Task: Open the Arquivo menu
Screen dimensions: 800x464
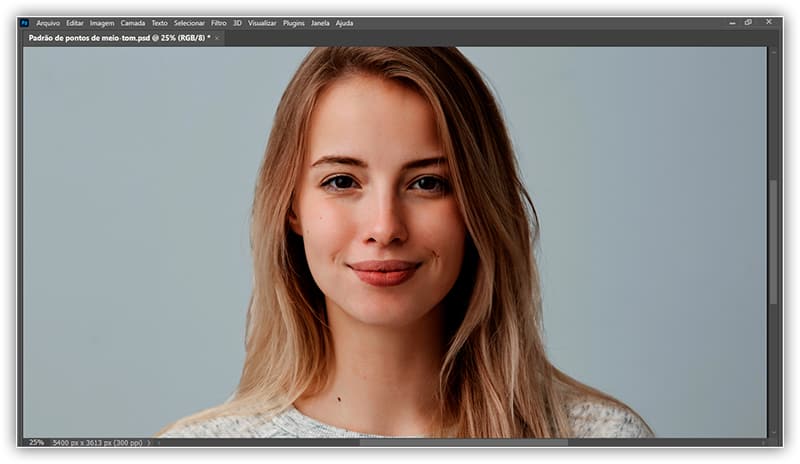Action: click(x=48, y=23)
